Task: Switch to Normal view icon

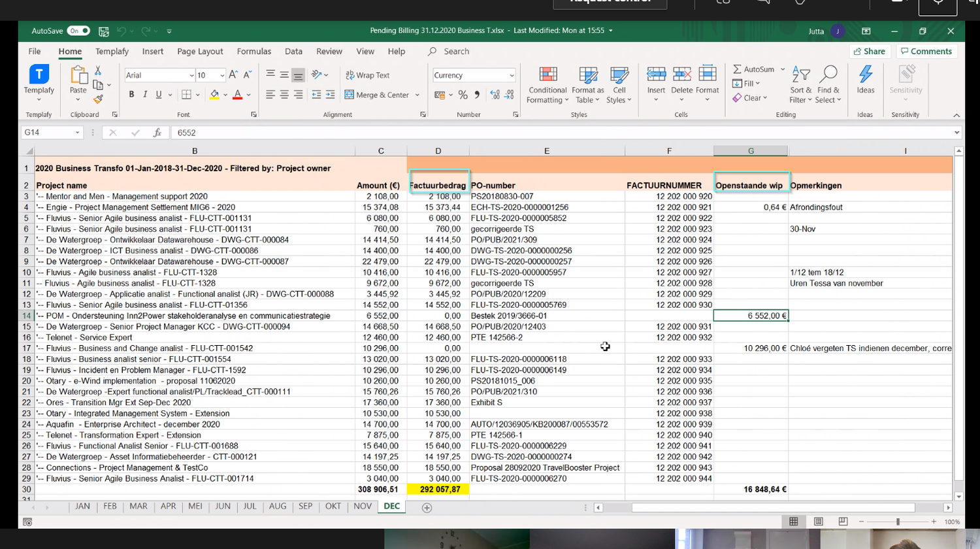Action: pos(794,522)
